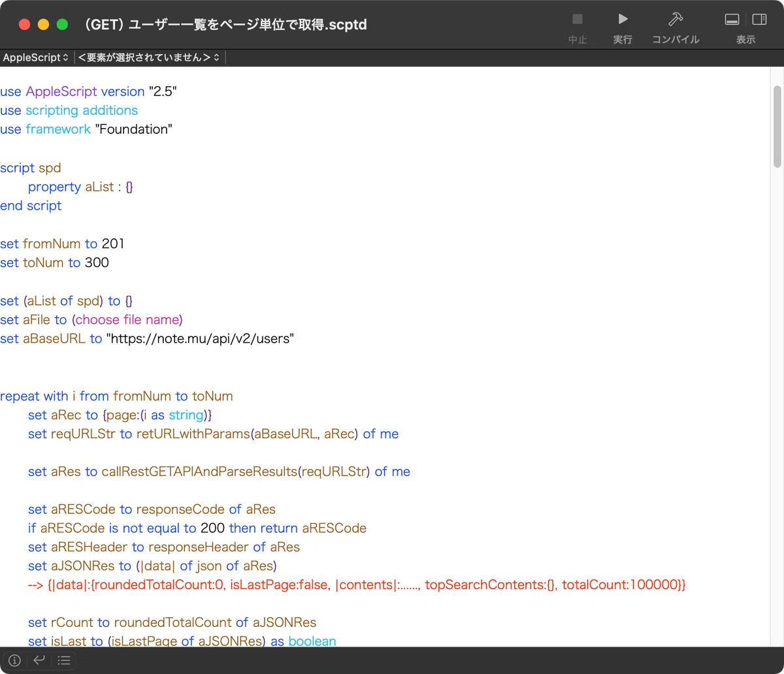The image size is (784, 674).
Task: Click the line property aList : {}
Action: point(81,187)
